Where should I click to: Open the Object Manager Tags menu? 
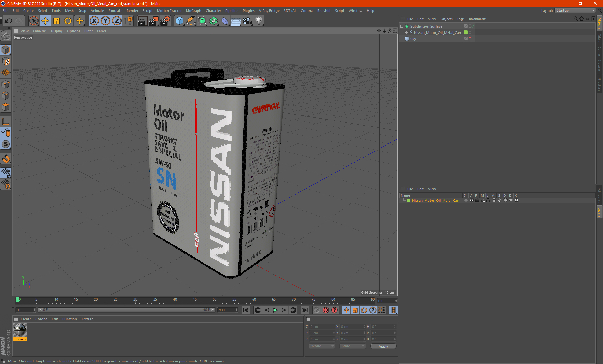[460, 19]
